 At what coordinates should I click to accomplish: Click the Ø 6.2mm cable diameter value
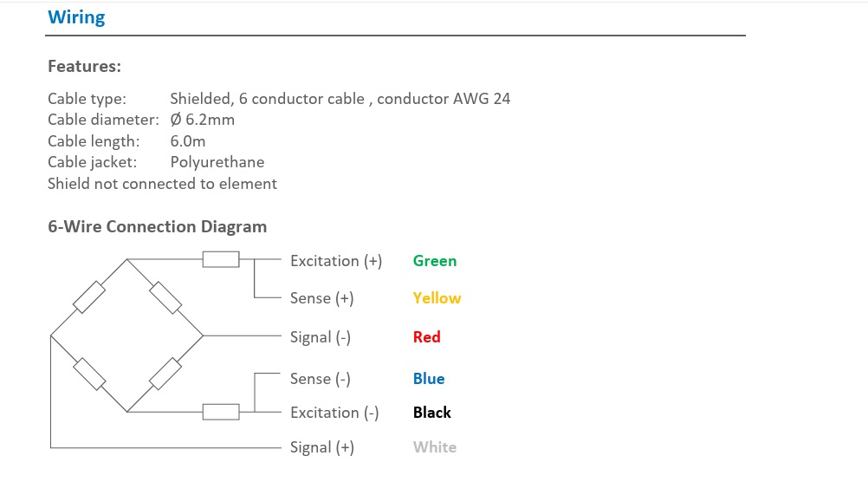point(203,120)
